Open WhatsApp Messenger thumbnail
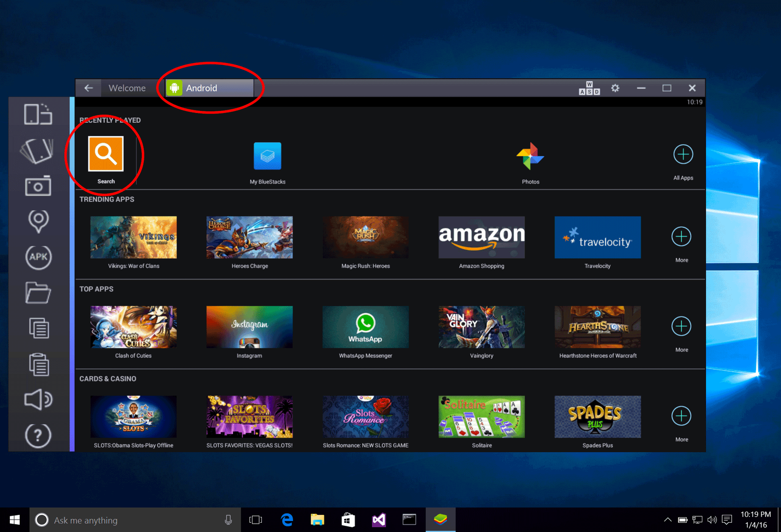This screenshot has width=781, height=532. (x=366, y=327)
